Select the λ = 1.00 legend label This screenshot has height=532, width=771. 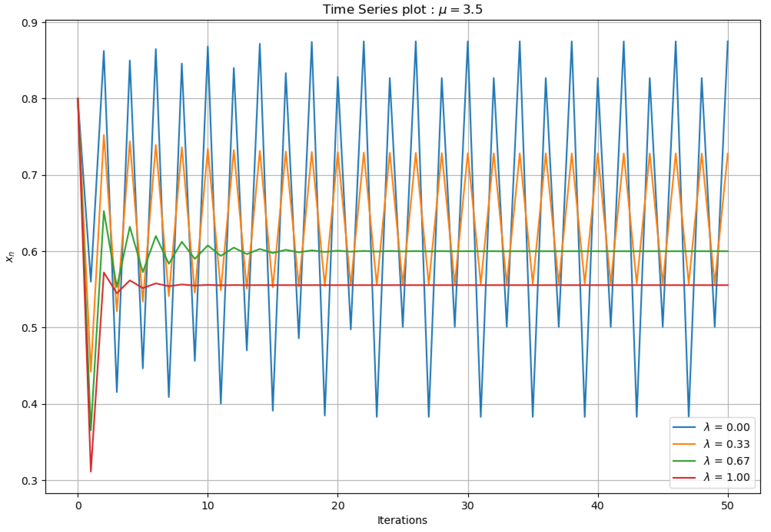(x=727, y=477)
